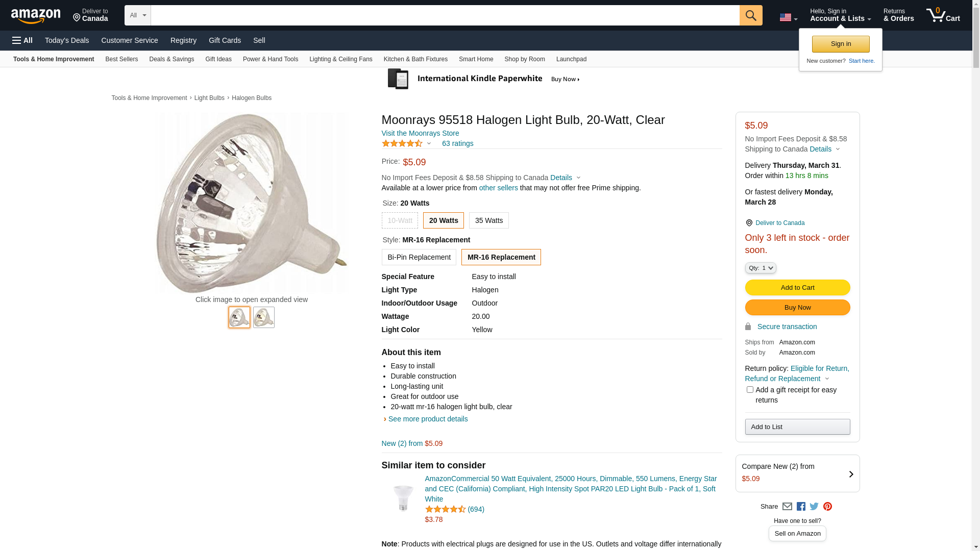Open the shopping cart icon

click(942, 15)
